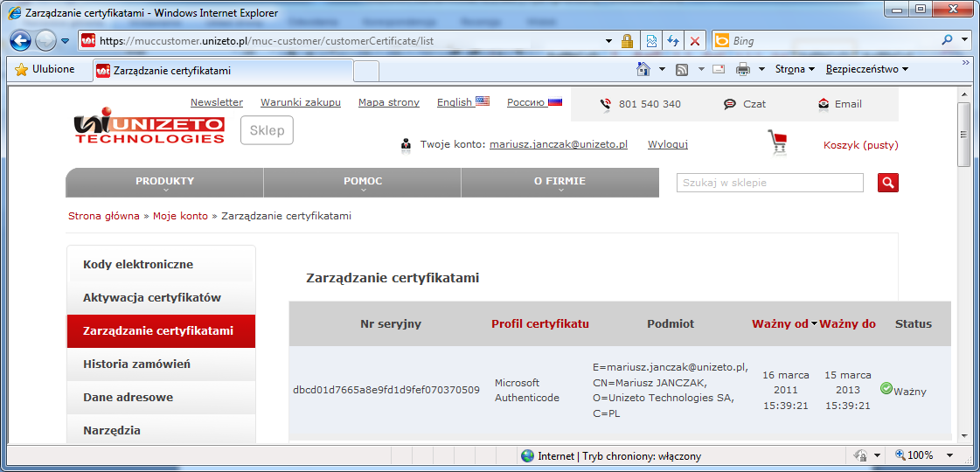980x472 pixels.
Task: Open the Czat chat bubble icon
Action: (x=729, y=104)
